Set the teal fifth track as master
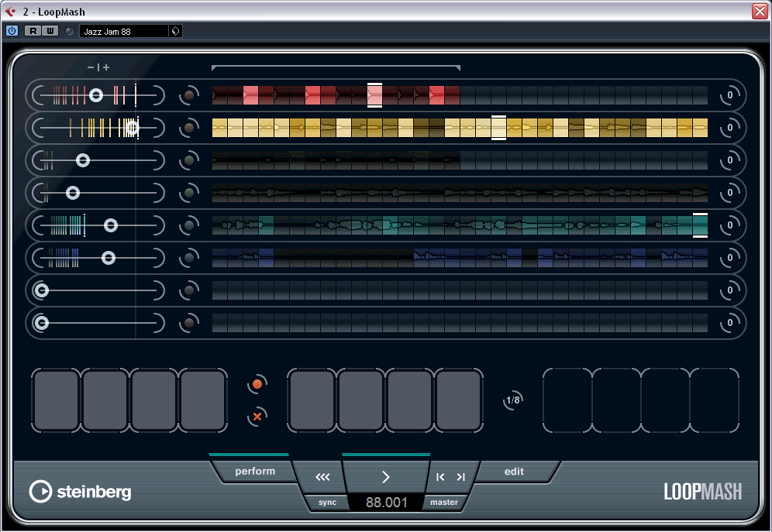 [x=189, y=225]
